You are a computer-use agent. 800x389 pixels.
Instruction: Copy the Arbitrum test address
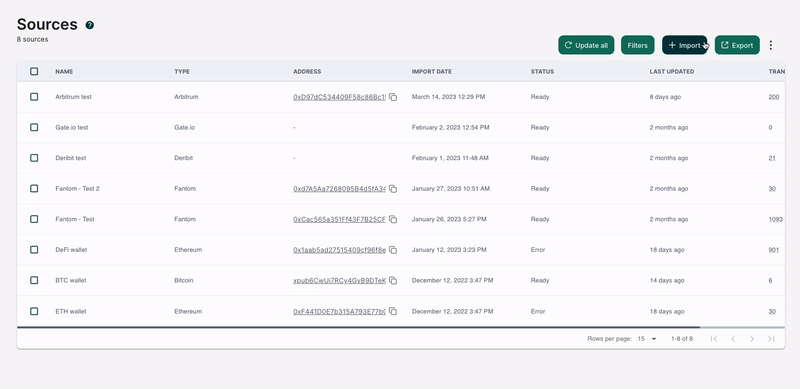[393, 97]
